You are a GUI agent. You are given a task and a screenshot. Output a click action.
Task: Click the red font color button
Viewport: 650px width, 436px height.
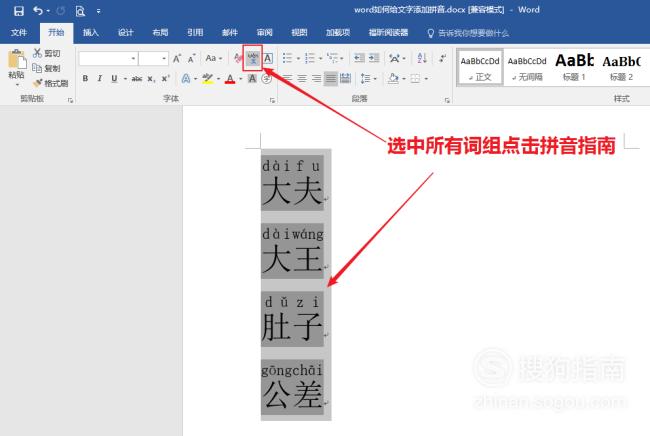coord(230,79)
